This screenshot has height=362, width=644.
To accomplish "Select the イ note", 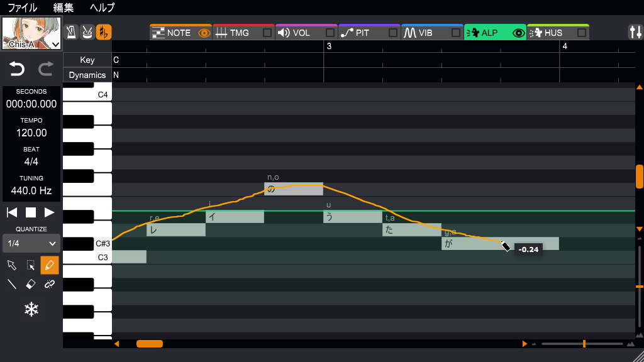I will 235,216.
